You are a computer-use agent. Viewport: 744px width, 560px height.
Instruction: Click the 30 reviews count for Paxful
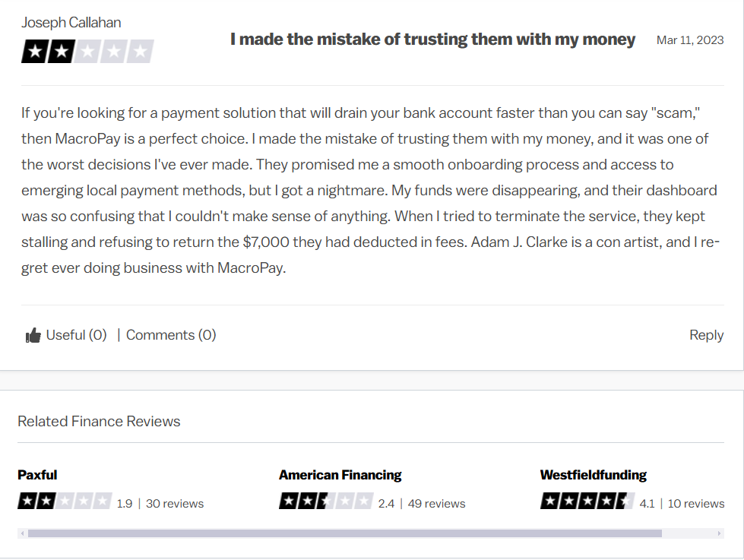tap(175, 504)
